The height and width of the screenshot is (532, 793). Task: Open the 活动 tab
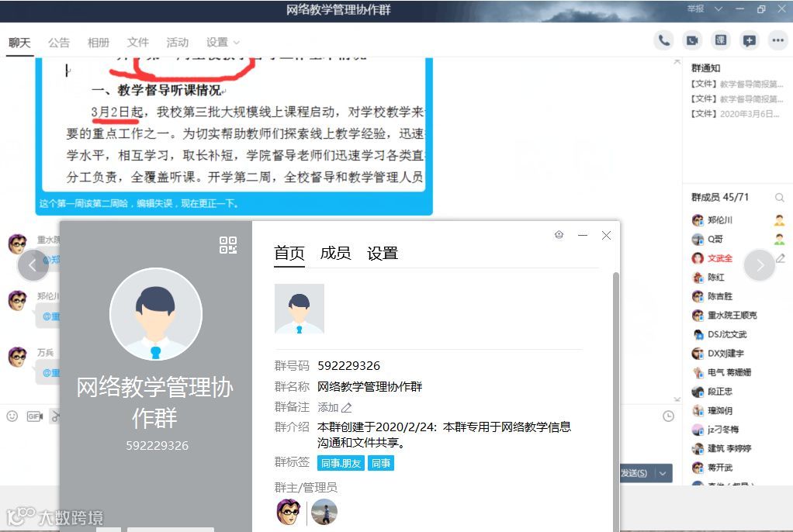[x=177, y=43]
